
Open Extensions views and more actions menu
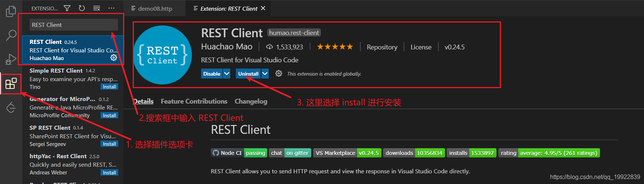tap(111, 8)
